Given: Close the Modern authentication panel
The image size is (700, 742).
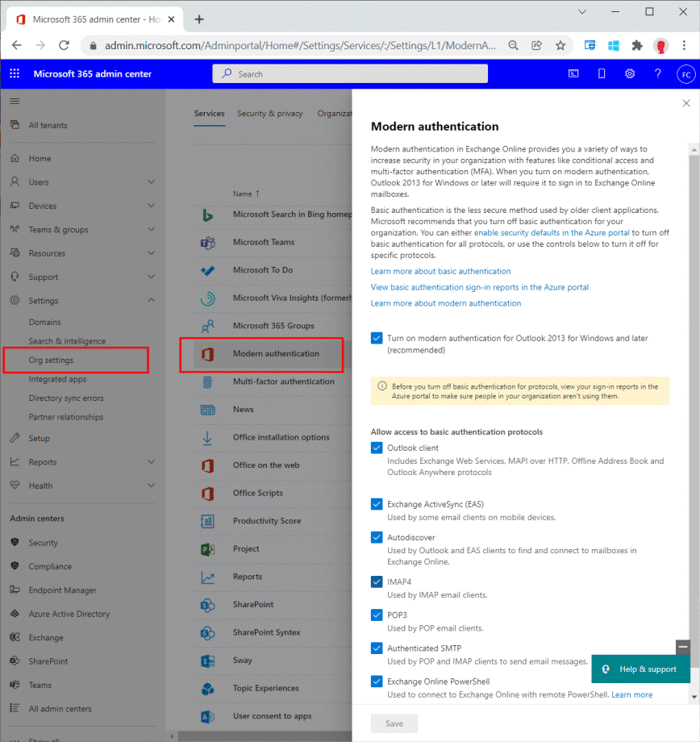Looking at the screenshot, I should pos(686,103).
